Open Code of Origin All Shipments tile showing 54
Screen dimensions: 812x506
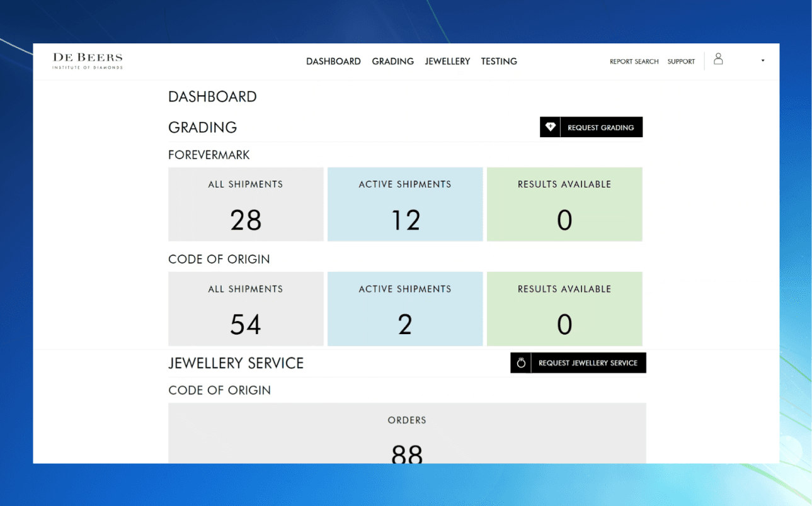point(246,309)
